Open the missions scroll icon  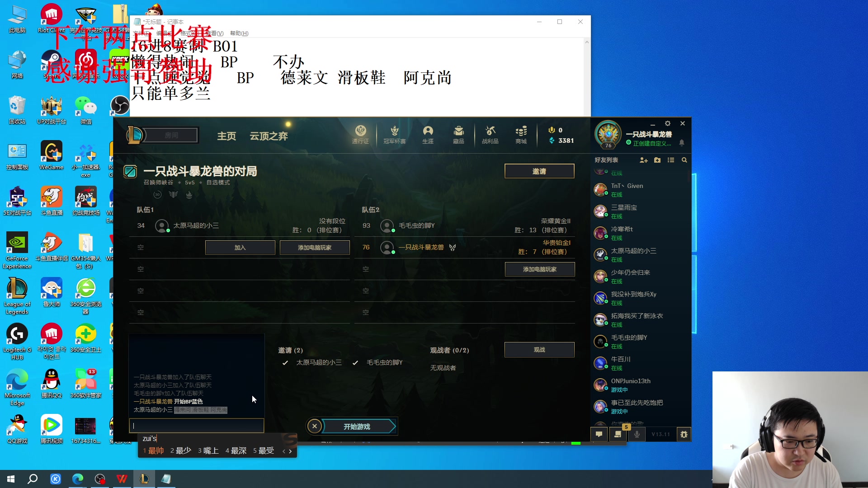(x=618, y=434)
